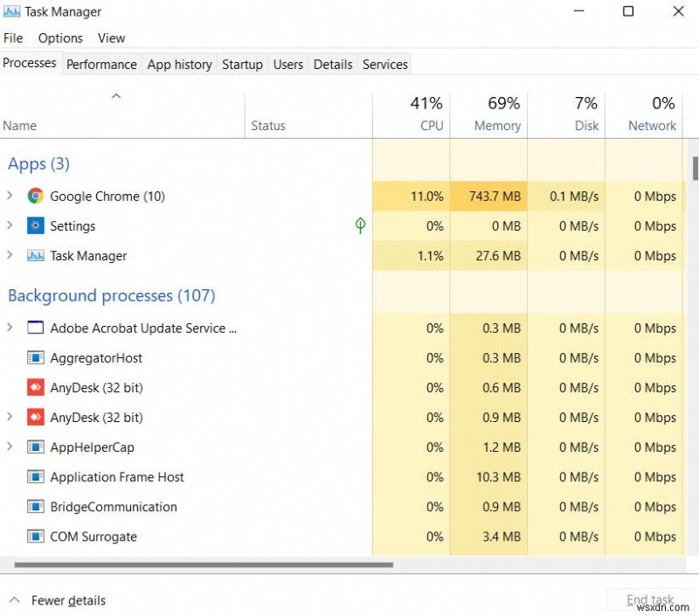Click the AnyDesk red icon

click(x=35, y=388)
